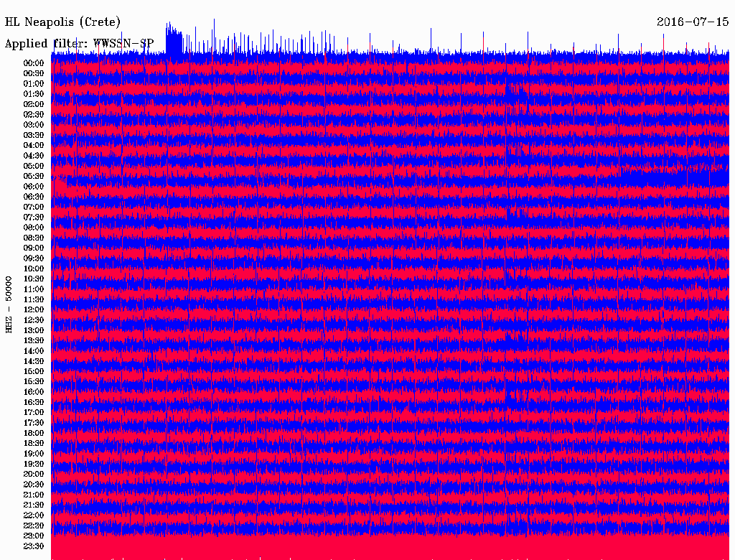Click the 14:00 time label
Image resolution: width=735 pixels, height=560 pixels.
pyautogui.click(x=34, y=351)
